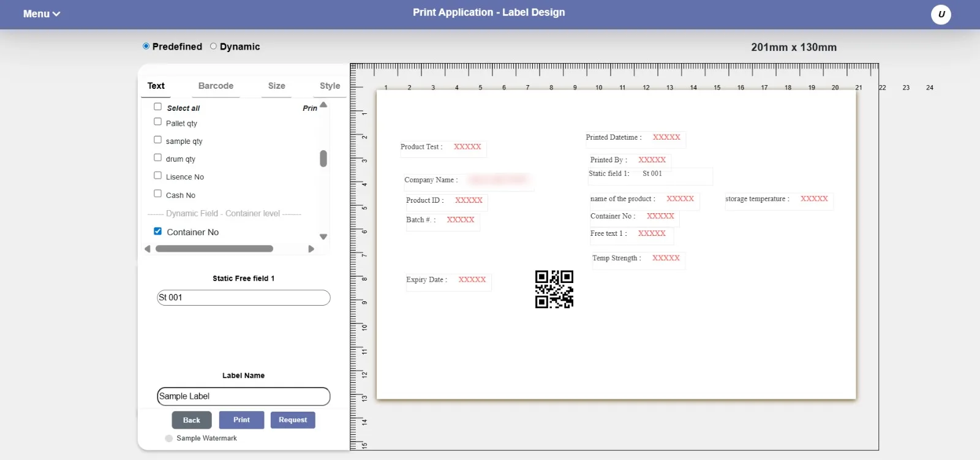Open the user profile avatar icon
The width and height of the screenshot is (980, 460).
click(941, 14)
